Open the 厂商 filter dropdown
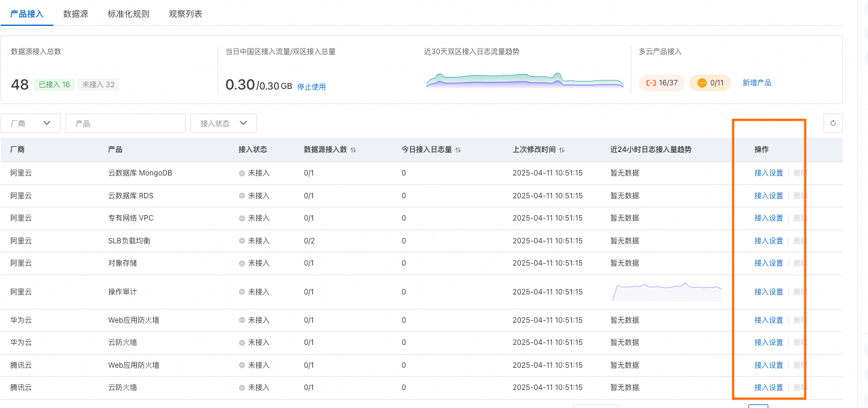The image size is (868, 408). coord(31,123)
